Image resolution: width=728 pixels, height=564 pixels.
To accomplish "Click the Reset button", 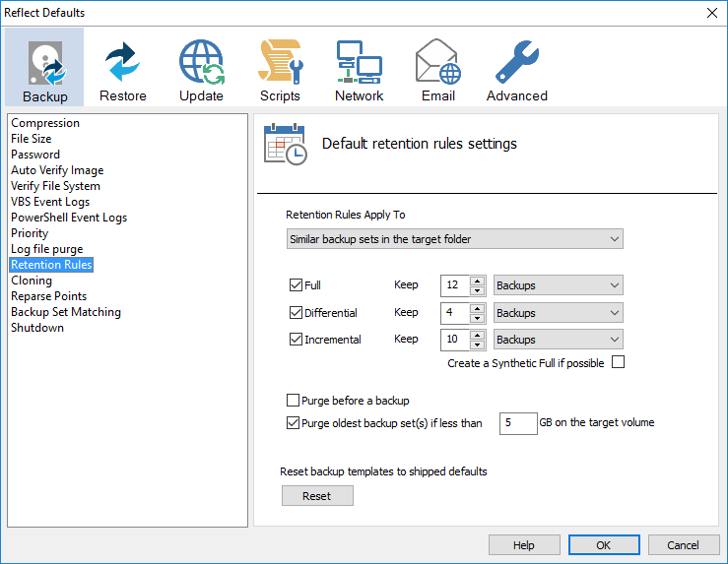I will point(317,496).
